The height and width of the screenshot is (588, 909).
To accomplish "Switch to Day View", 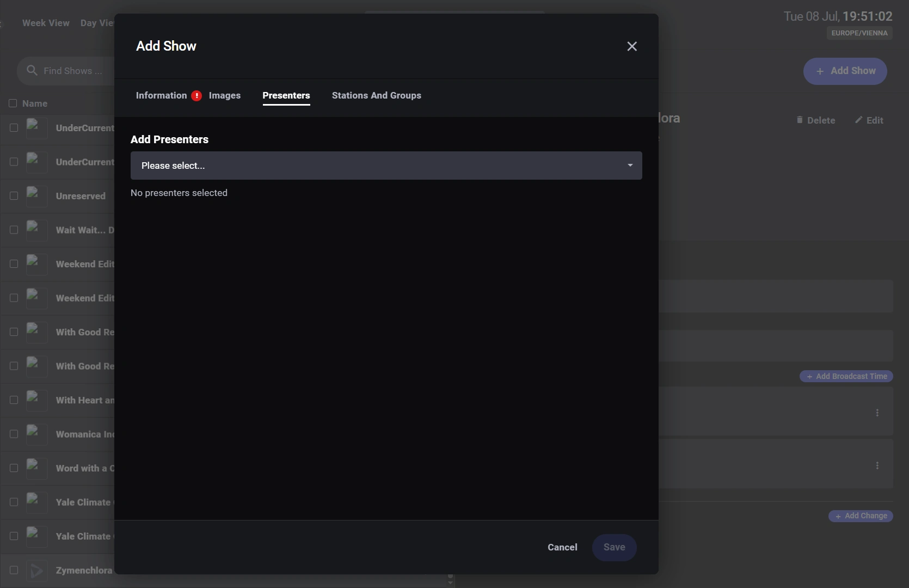I will tap(97, 23).
